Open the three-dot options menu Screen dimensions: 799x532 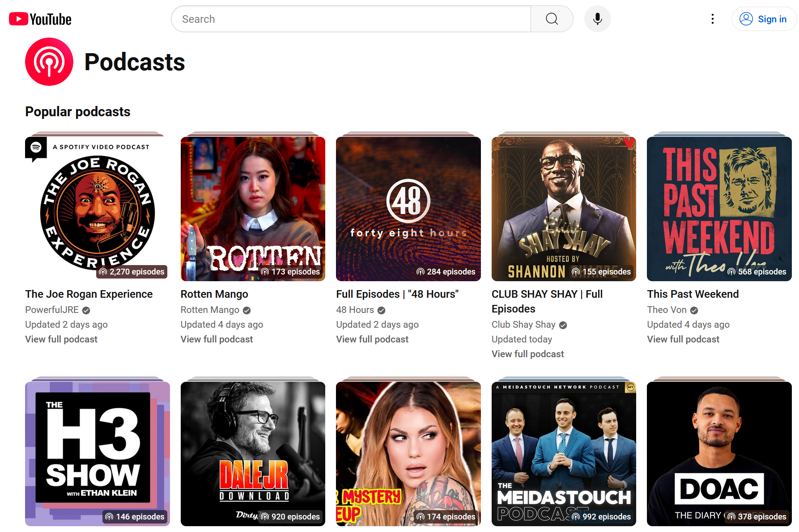click(712, 19)
